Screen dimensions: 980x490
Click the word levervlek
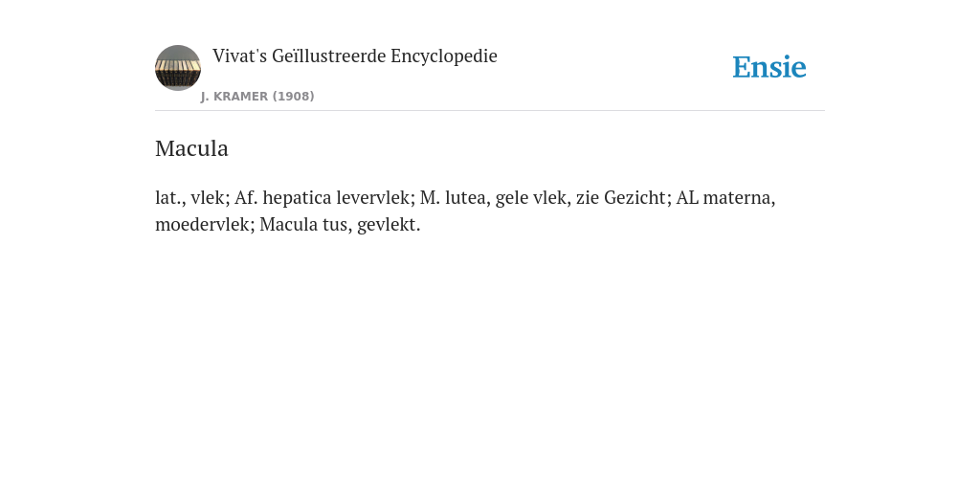point(372,198)
